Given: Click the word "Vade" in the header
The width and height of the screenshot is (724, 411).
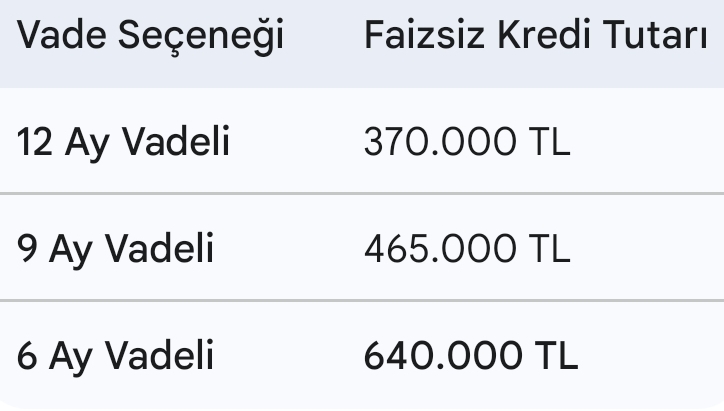Looking at the screenshot, I should pyautogui.click(x=62, y=37).
